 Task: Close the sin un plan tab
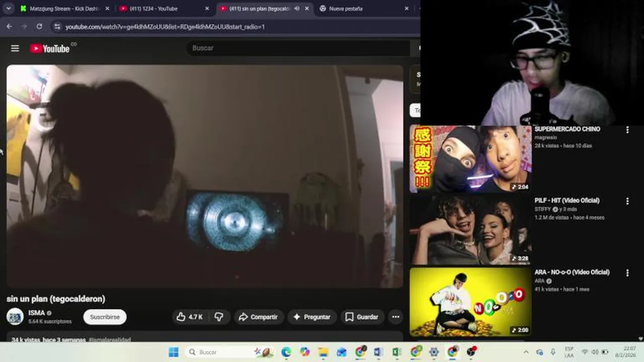click(307, 9)
